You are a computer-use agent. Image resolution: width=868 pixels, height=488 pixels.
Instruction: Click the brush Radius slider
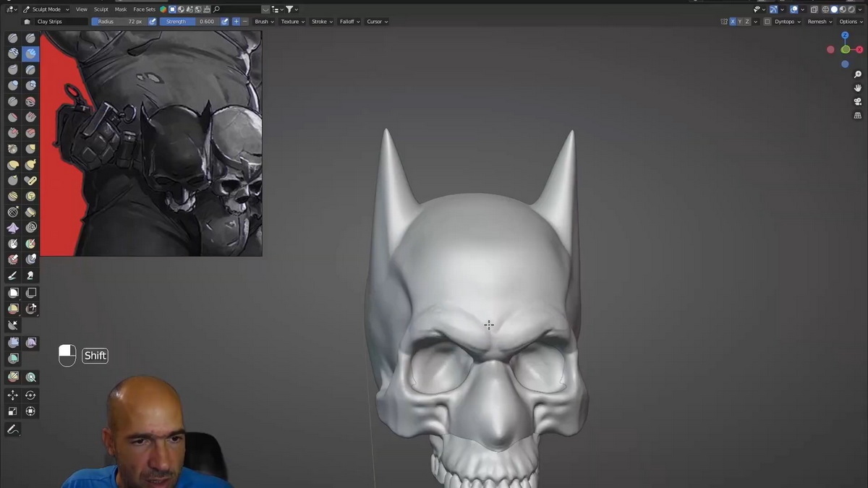(x=119, y=22)
